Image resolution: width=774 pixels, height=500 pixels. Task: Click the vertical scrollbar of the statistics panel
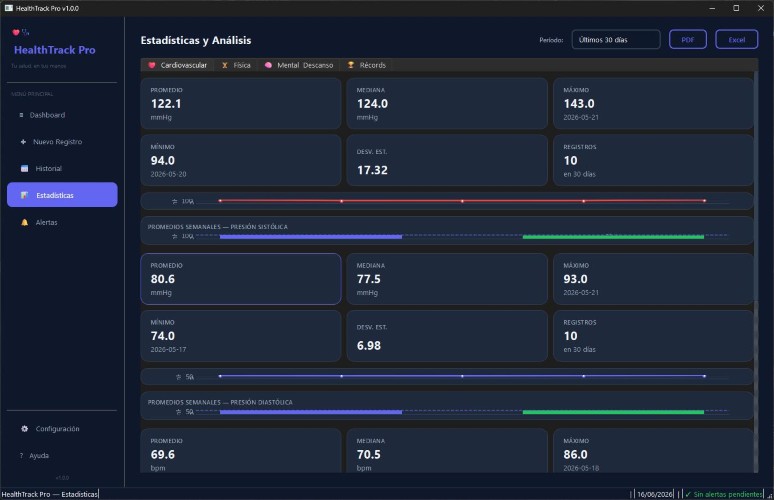click(756, 271)
